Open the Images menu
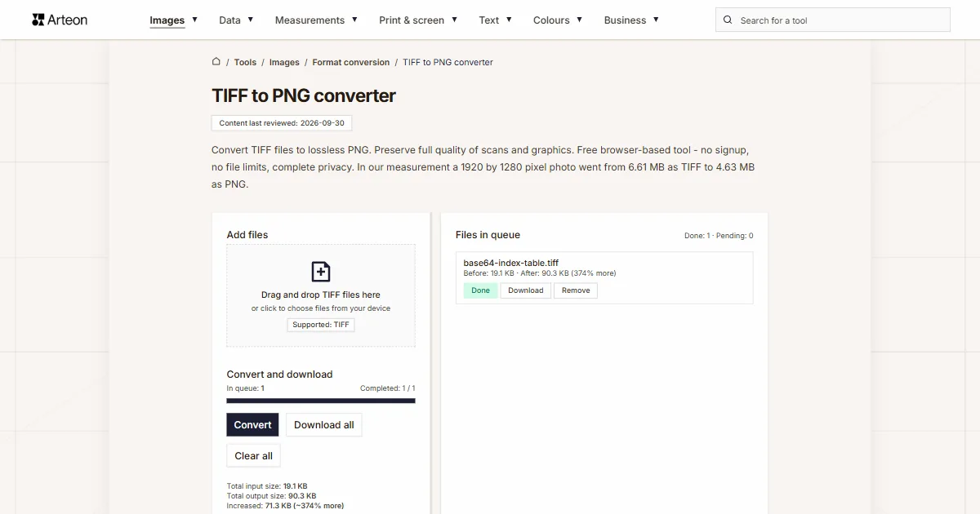The image size is (980, 514). (x=167, y=20)
